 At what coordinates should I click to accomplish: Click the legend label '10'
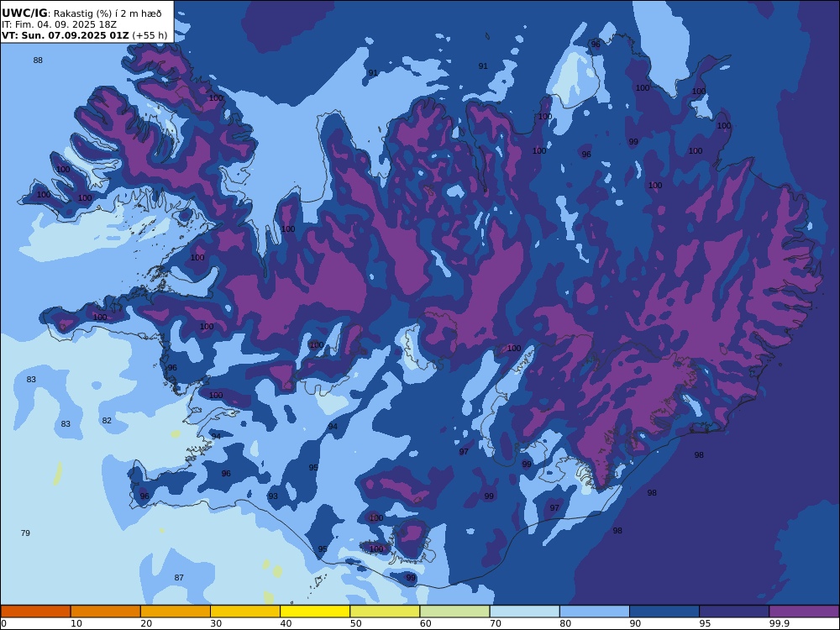(x=76, y=623)
